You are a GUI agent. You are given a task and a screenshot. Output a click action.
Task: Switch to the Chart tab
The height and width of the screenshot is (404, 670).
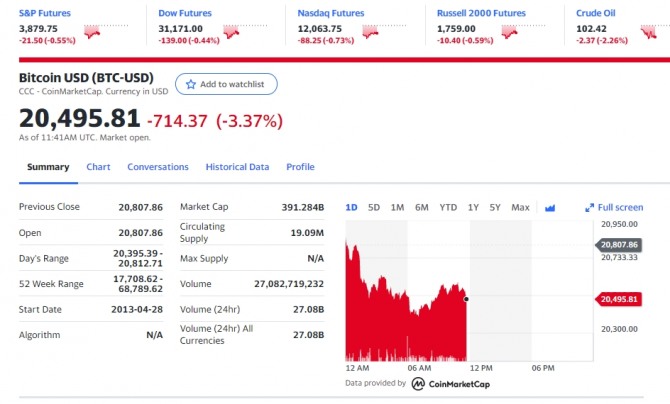point(98,167)
